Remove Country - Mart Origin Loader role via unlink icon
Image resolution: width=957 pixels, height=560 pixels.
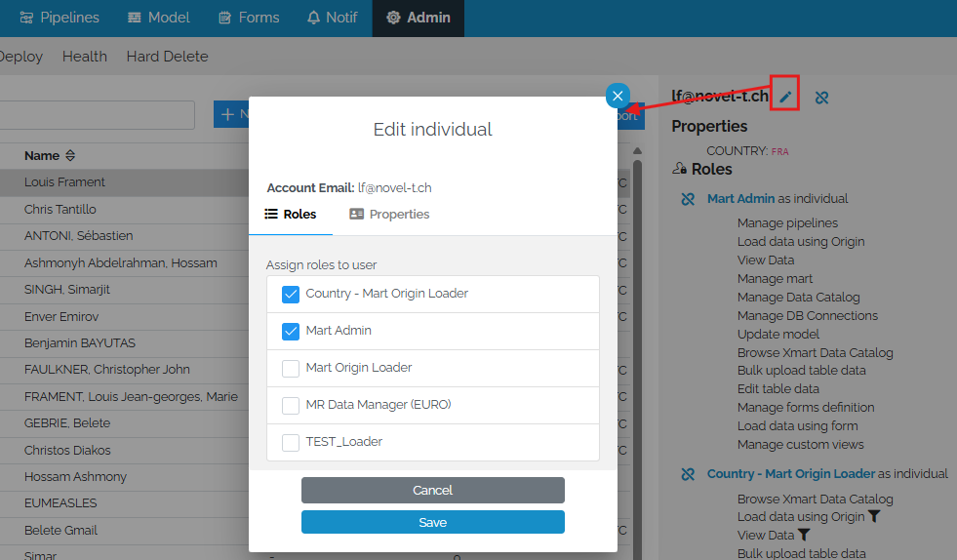(x=688, y=474)
